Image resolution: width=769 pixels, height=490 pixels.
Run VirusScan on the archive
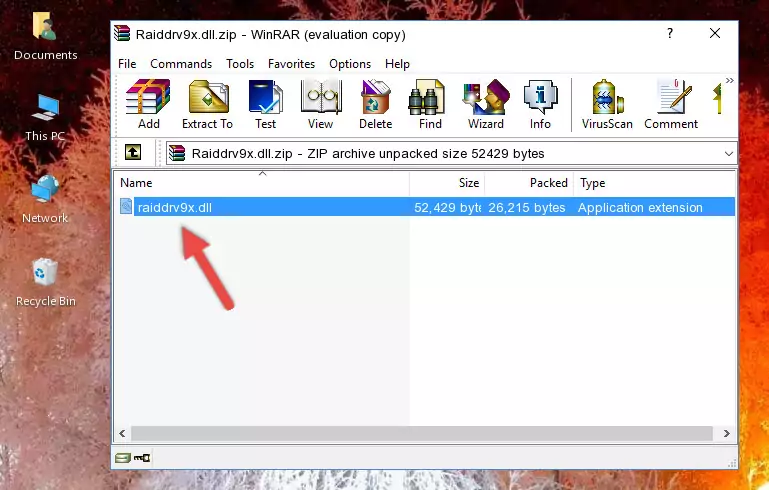click(607, 104)
